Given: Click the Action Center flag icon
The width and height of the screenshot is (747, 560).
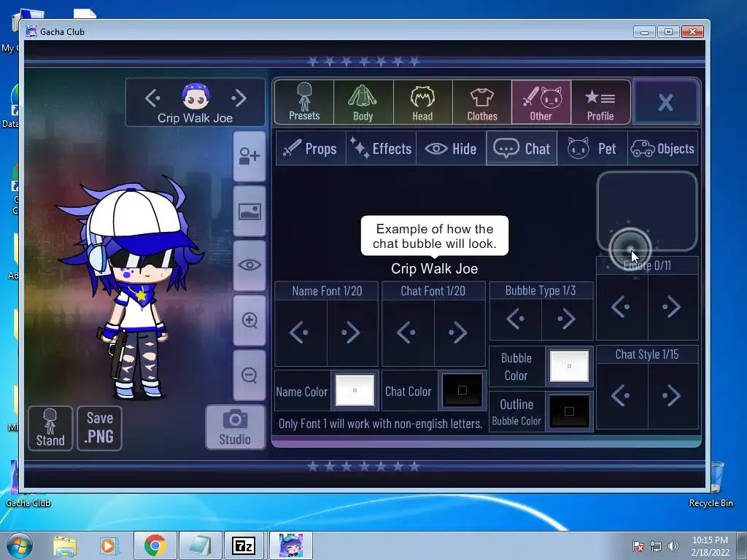Looking at the screenshot, I should coord(638,545).
